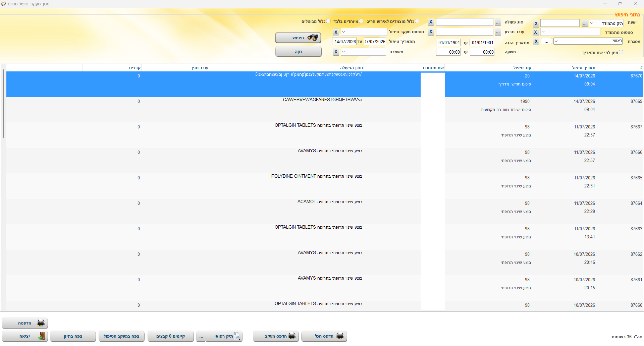Click ellipsis button beside תיק רפואי

(x=201, y=336)
